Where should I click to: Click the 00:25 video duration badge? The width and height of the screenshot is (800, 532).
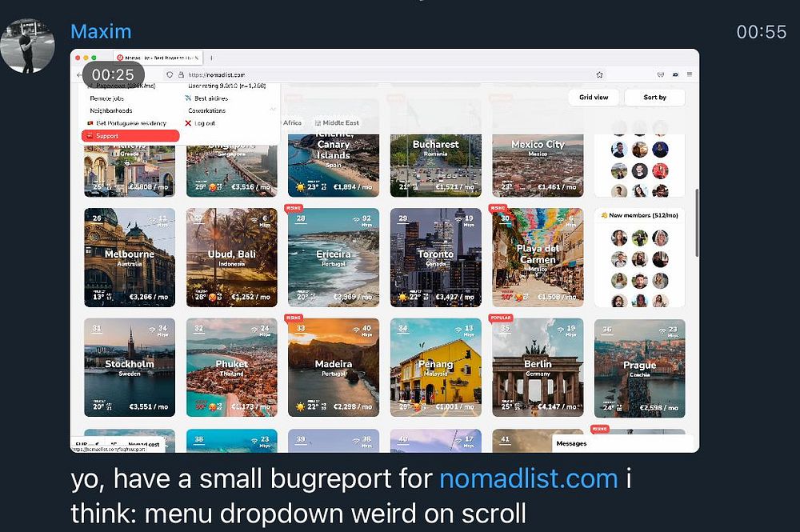click(113, 75)
